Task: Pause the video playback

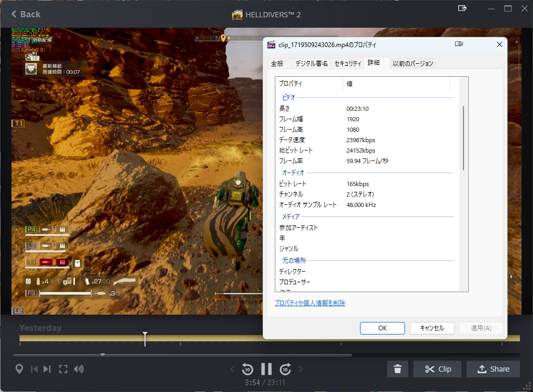Action: (266, 369)
